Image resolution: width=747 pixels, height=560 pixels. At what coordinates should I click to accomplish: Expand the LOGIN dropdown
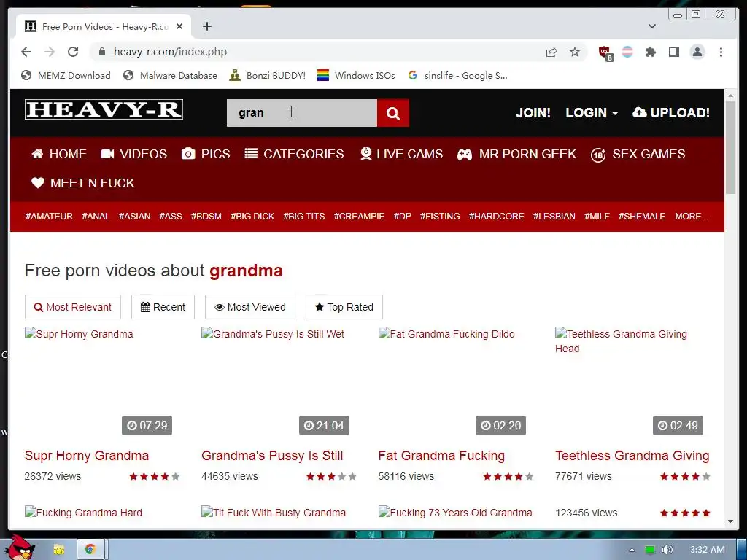point(591,113)
